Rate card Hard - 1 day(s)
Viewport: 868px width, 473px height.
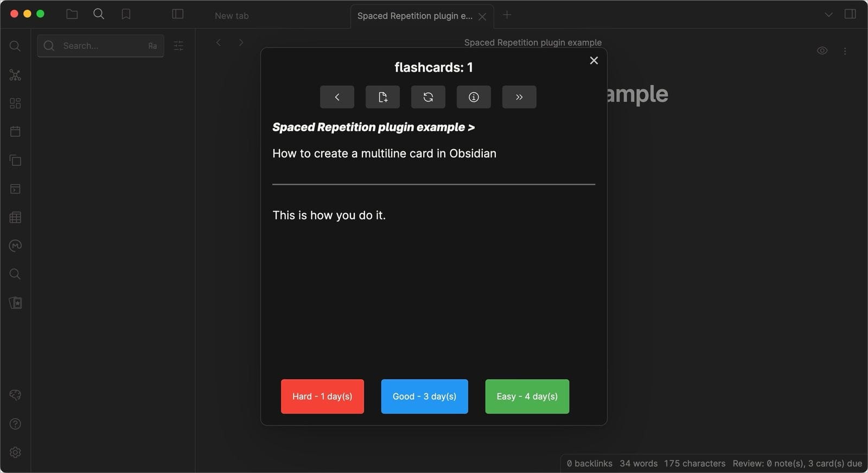click(322, 397)
